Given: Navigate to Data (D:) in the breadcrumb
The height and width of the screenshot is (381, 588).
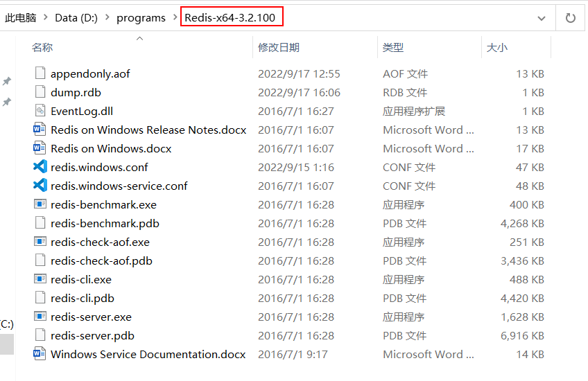Looking at the screenshot, I should [x=76, y=17].
